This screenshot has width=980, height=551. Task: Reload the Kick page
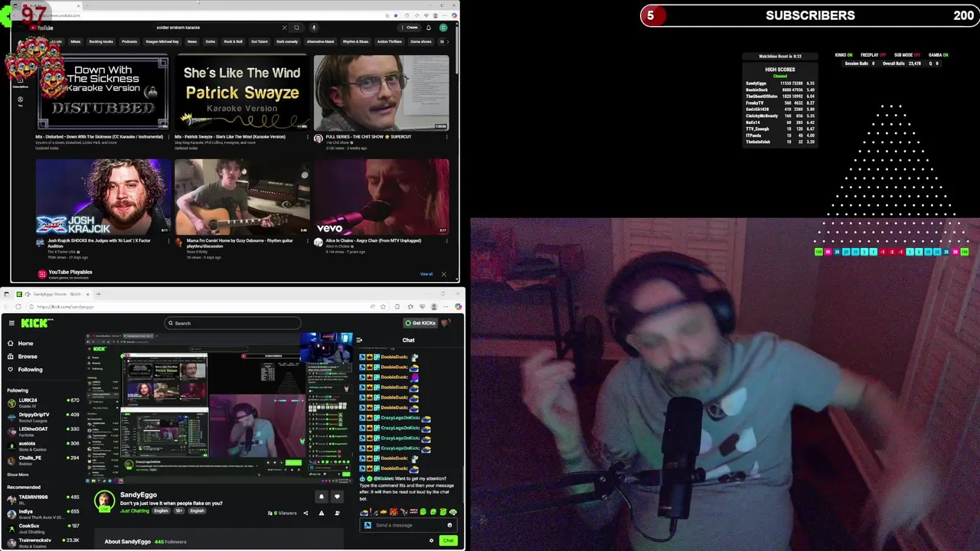pyautogui.click(x=18, y=306)
